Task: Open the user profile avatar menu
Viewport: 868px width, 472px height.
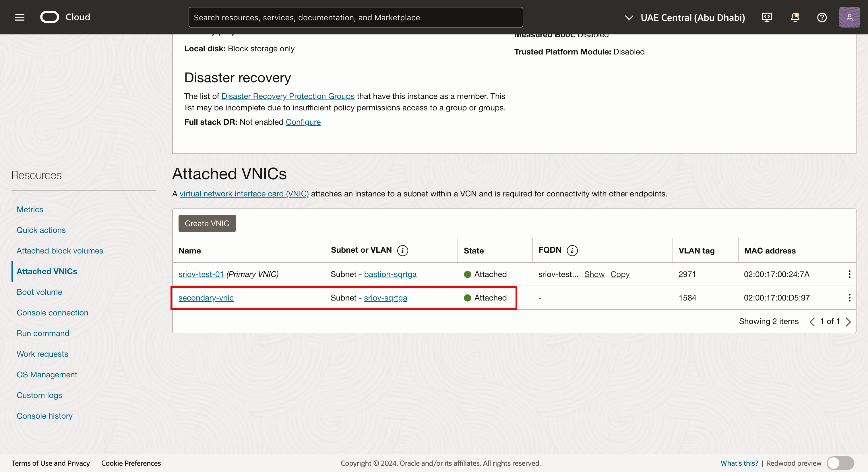Action: 849,17
